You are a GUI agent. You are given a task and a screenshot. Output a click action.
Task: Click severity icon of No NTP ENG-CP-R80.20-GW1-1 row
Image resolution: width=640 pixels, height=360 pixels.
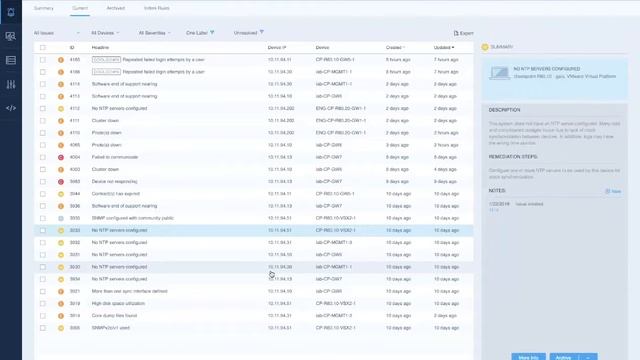[61, 109]
